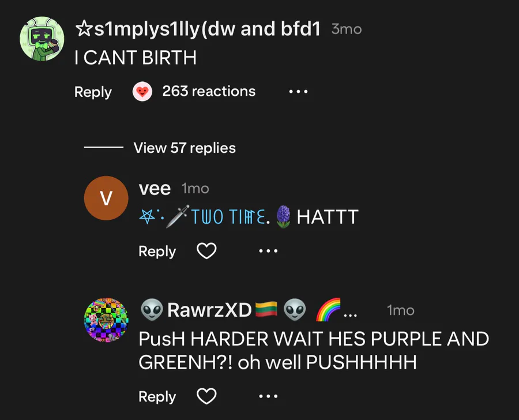The height and width of the screenshot is (420, 519).
Task: Open s1mplys1lly's green robot avatar
Action: click(42, 39)
